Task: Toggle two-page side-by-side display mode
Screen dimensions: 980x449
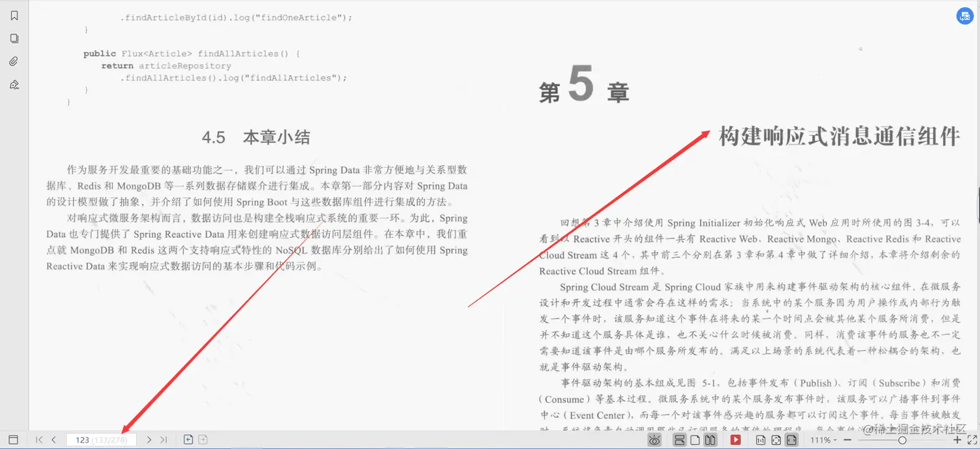Action: pos(710,439)
